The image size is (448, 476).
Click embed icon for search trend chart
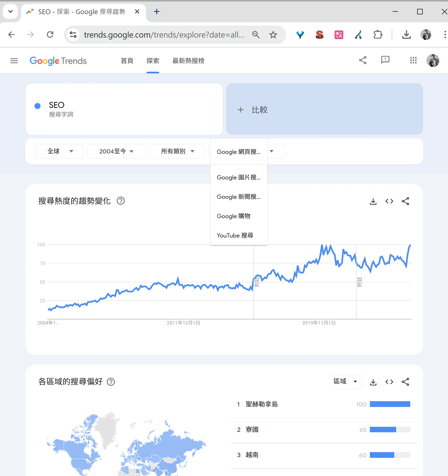pos(389,201)
